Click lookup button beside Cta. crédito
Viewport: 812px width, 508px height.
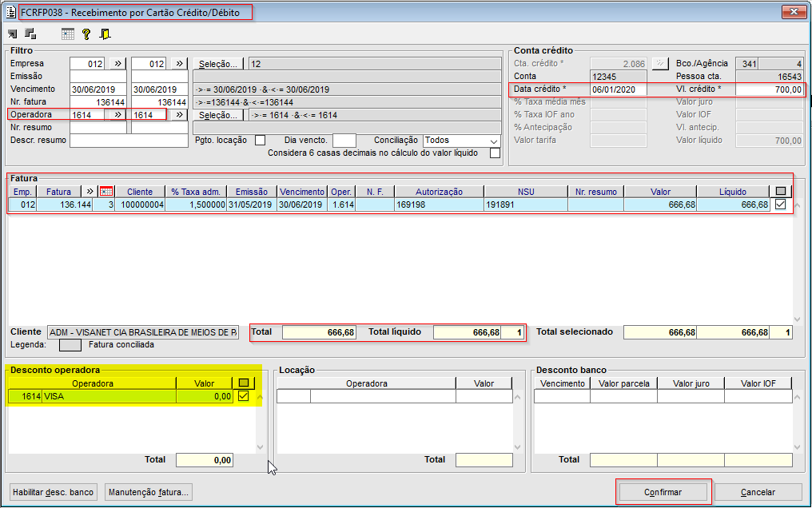click(x=660, y=63)
